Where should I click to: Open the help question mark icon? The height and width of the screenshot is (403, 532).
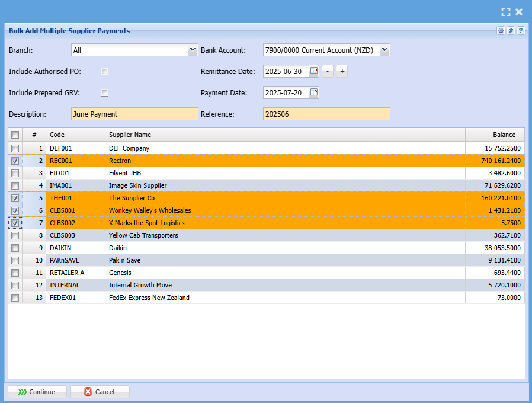click(x=521, y=31)
